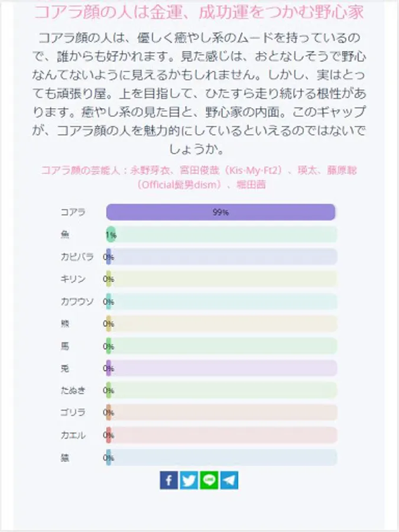Click the カワウソ 0% result bar
399x532 pixels.
[222, 301]
